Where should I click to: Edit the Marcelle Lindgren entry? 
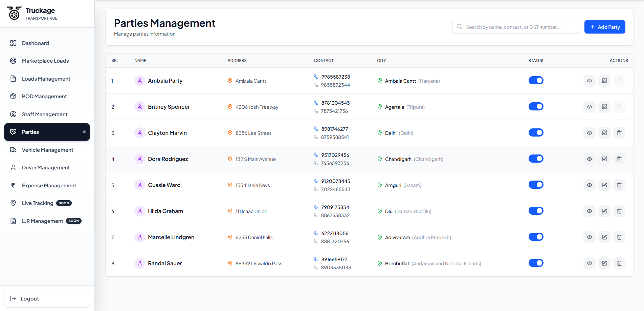coord(604,237)
